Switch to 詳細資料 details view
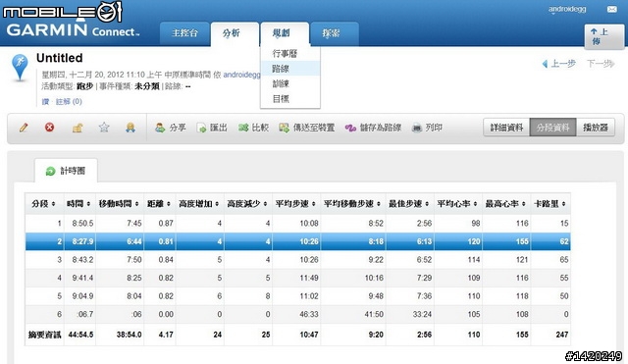The width and height of the screenshot is (628, 364). coord(506,128)
